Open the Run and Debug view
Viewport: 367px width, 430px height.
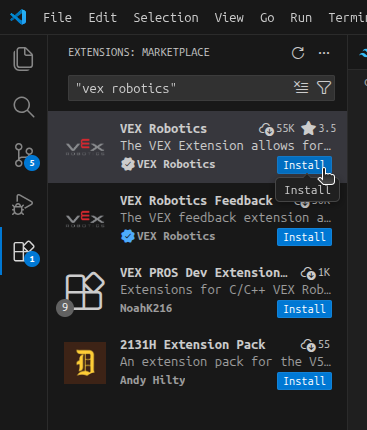(23, 204)
